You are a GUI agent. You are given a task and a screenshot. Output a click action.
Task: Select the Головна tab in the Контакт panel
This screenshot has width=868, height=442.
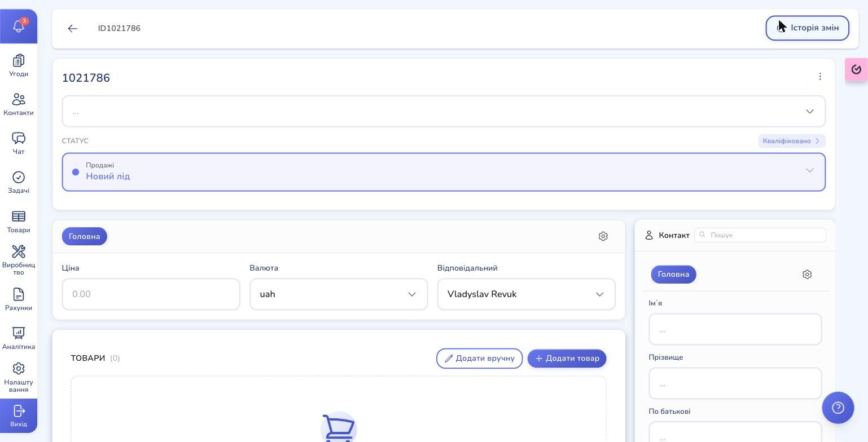pyautogui.click(x=673, y=275)
